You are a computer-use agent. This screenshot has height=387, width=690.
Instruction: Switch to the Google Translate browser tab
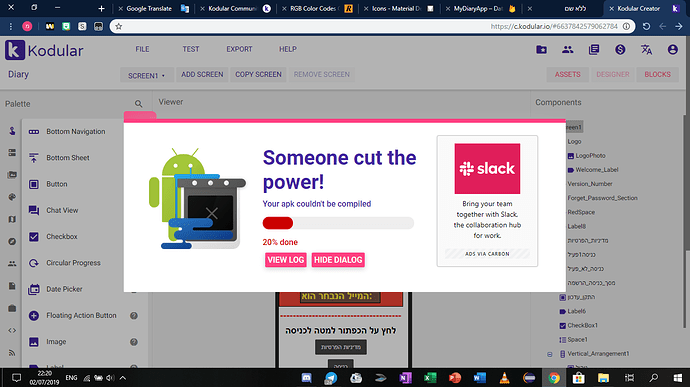click(x=149, y=8)
